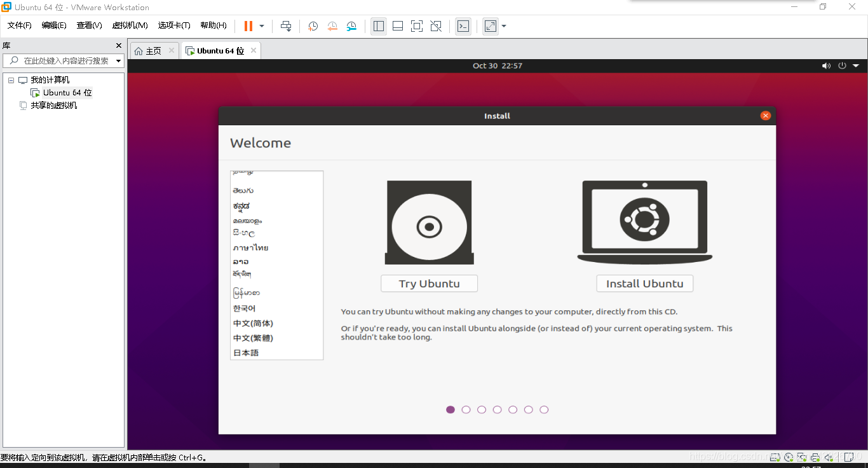Image resolution: width=868 pixels, height=468 pixels.
Task: Click the stretch guest display icon
Action: (490, 26)
